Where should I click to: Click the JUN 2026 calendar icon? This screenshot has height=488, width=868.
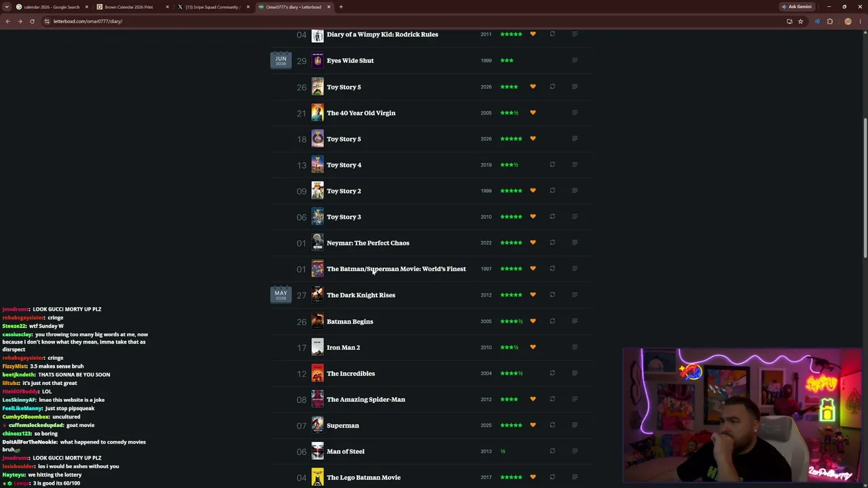coord(281,60)
